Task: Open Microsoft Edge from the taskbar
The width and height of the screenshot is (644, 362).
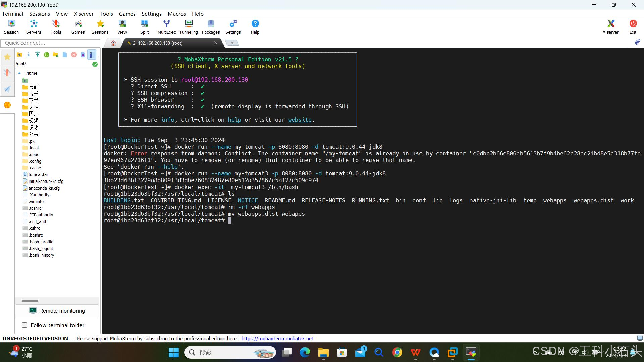Action: click(x=305, y=352)
